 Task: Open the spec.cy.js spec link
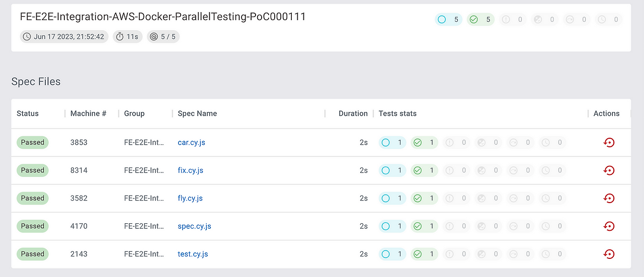[x=194, y=226]
